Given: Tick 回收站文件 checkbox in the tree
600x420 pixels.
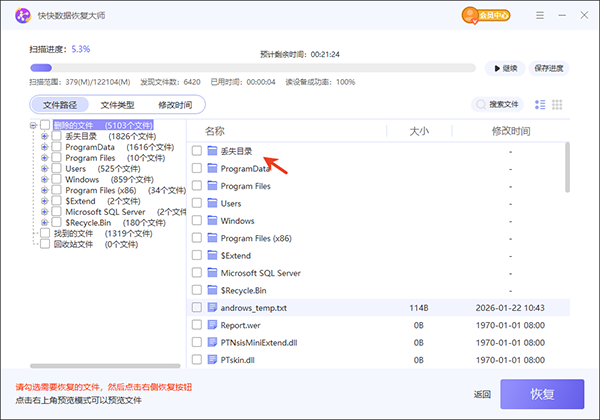Looking at the screenshot, I should [x=45, y=244].
